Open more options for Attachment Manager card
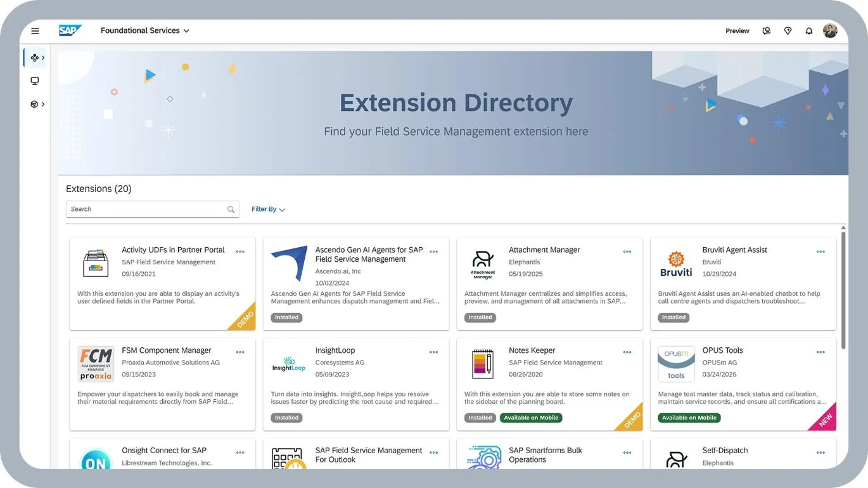The height and width of the screenshot is (488, 868). [627, 252]
